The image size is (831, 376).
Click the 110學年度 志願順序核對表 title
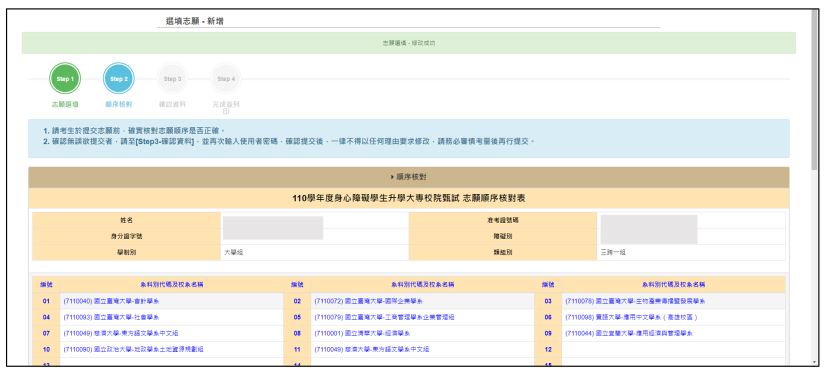point(409,198)
